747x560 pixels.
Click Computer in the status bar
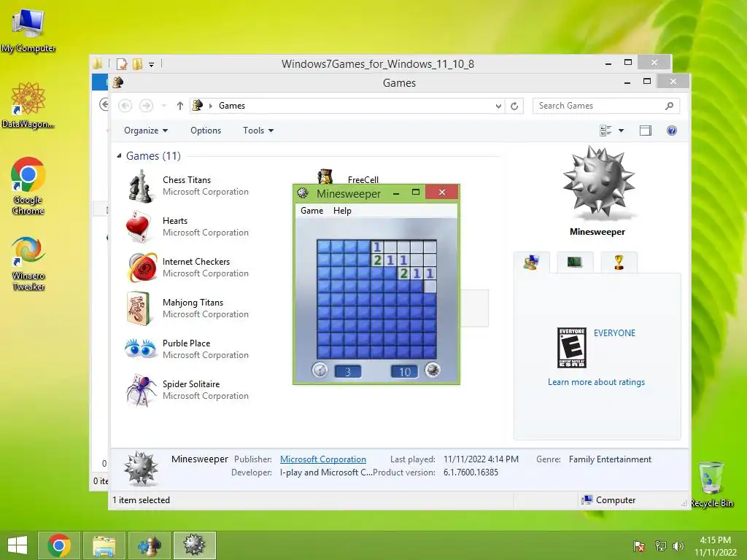tap(609, 500)
